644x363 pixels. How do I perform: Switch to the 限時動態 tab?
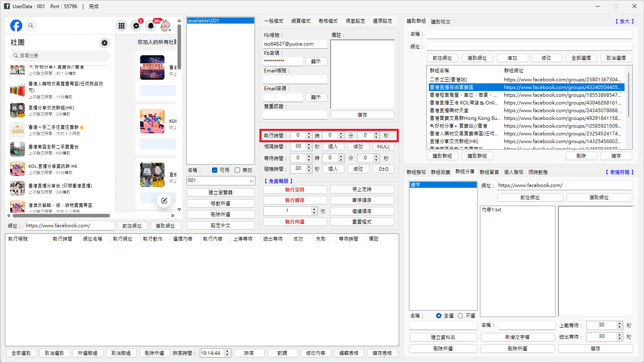[538, 172]
